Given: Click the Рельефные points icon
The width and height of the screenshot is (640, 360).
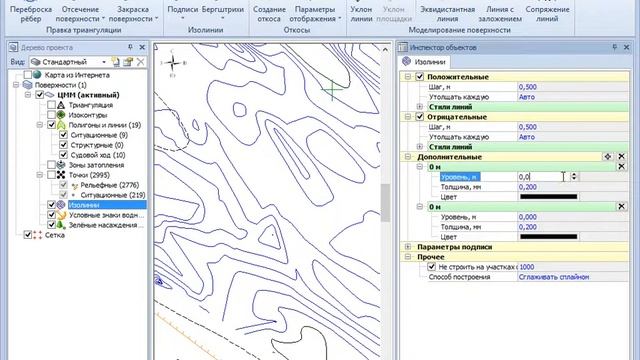Looking at the screenshot, I should (74, 186).
